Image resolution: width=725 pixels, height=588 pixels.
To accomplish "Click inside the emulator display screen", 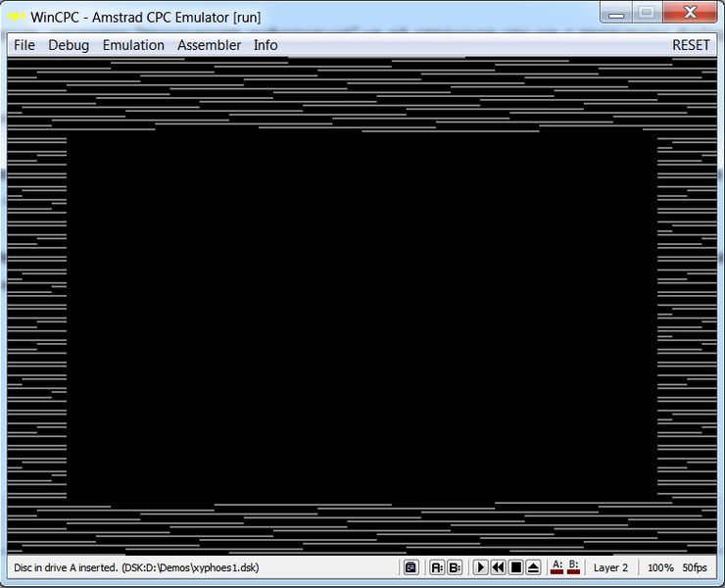I will pyautogui.click(x=362, y=306).
